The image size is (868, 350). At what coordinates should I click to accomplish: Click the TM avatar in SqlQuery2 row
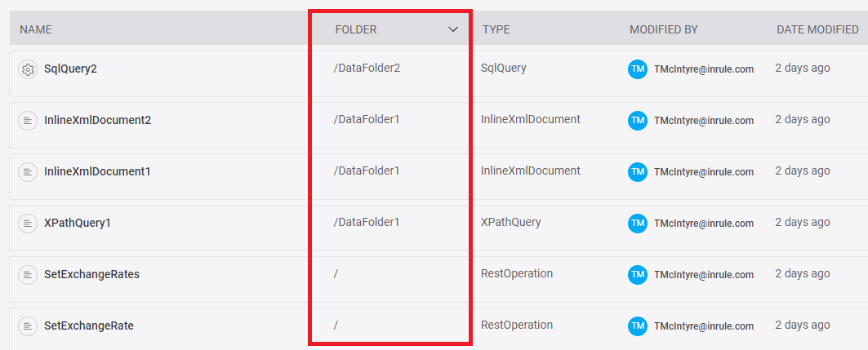tap(638, 69)
